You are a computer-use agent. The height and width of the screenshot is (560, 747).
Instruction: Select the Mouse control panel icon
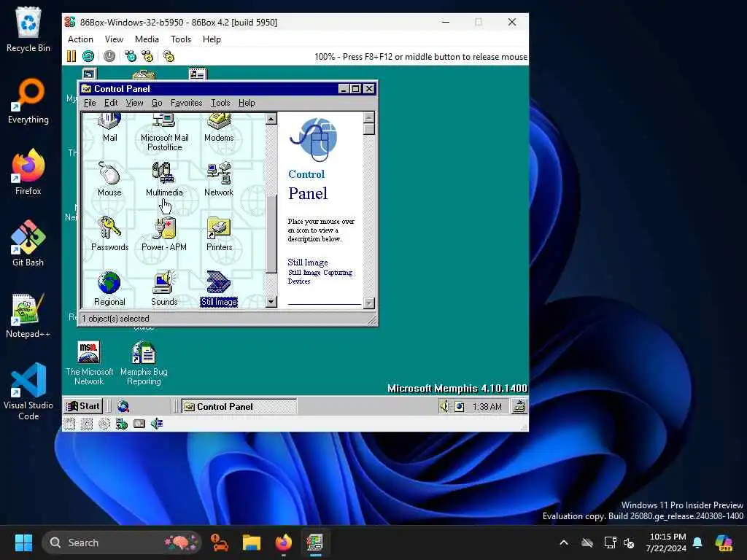point(109,179)
